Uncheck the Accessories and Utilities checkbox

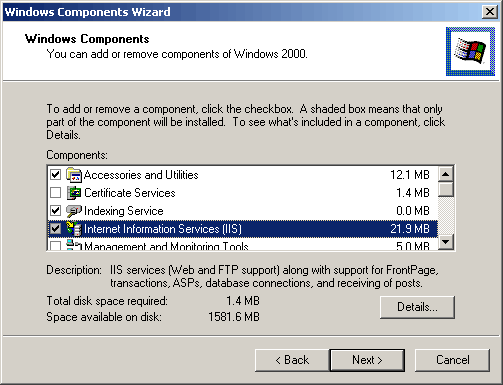(55, 175)
